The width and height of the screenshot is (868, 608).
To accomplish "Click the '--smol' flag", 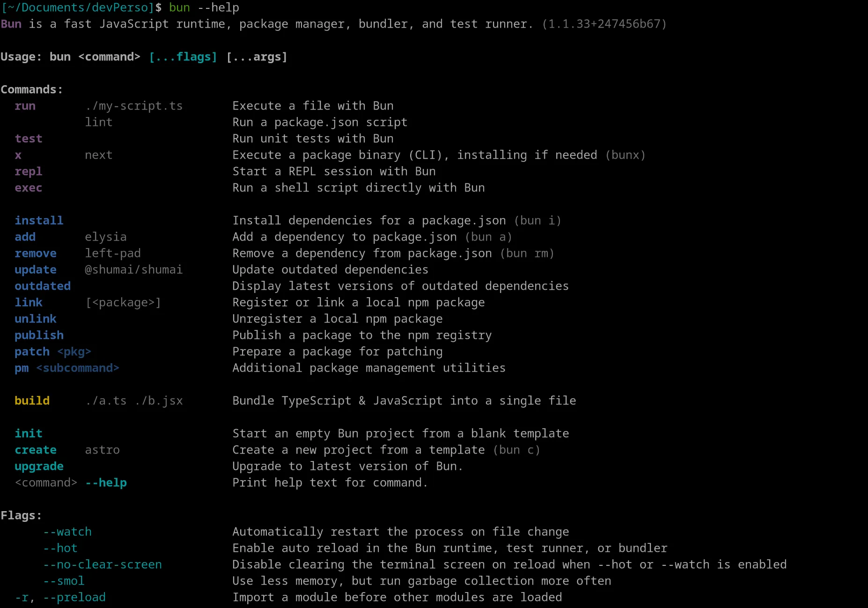I will (x=64, y=581).
